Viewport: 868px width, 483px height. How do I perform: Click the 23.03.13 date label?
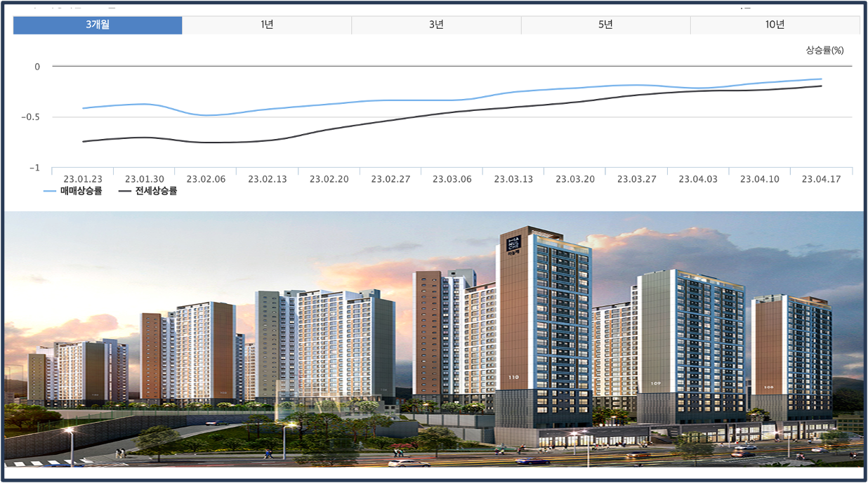pos(513,179)
